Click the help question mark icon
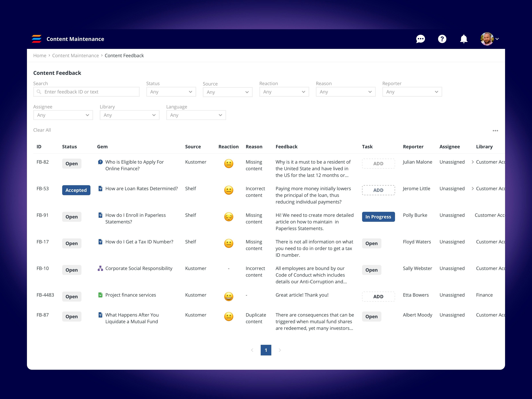The width and height of the screenshot is (532, 399). coord(442,39)
